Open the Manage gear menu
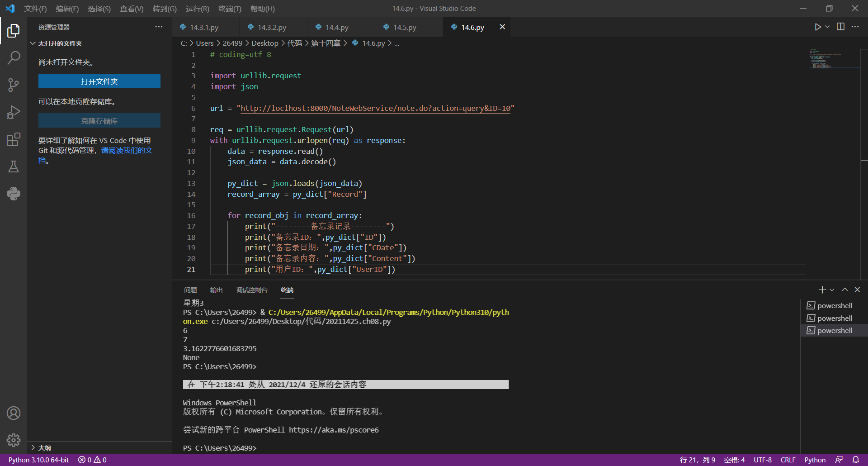This screenshot has width=868, height=466. (x=14, y=440)
